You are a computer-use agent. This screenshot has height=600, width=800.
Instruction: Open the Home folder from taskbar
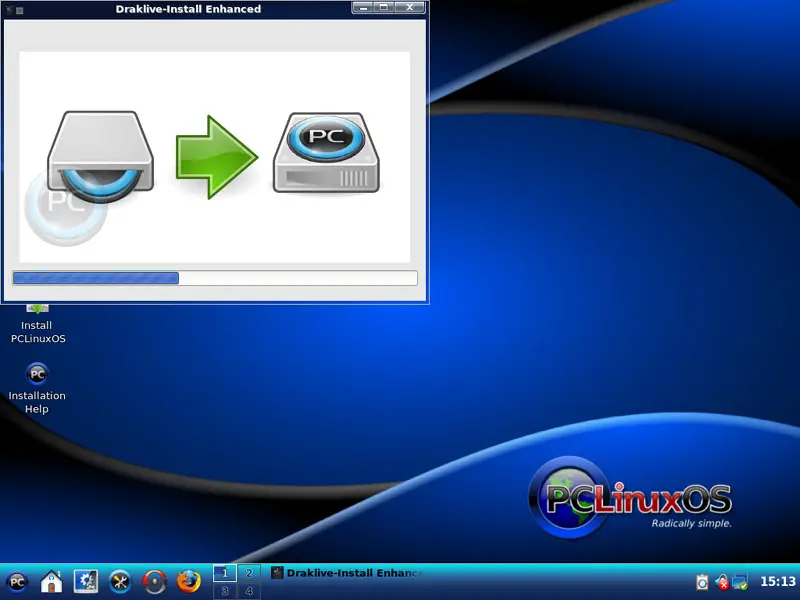pyautogui.click(x=52, y=582)
